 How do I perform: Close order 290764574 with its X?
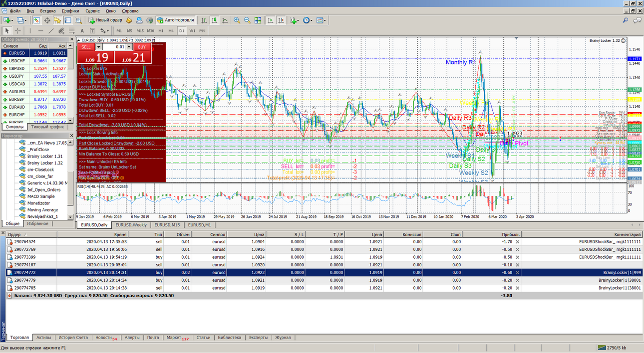click(517, 241)
